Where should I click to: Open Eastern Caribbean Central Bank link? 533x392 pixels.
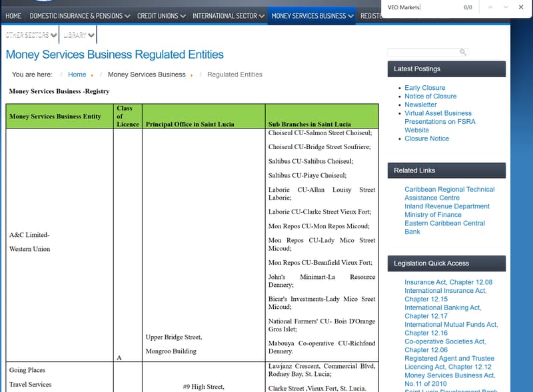click(x=444, y=227)
